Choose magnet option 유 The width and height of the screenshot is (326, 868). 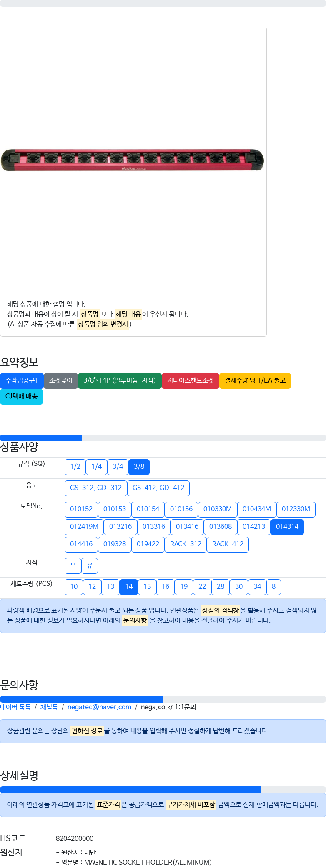pyautogui.click(x=90, y=565)
